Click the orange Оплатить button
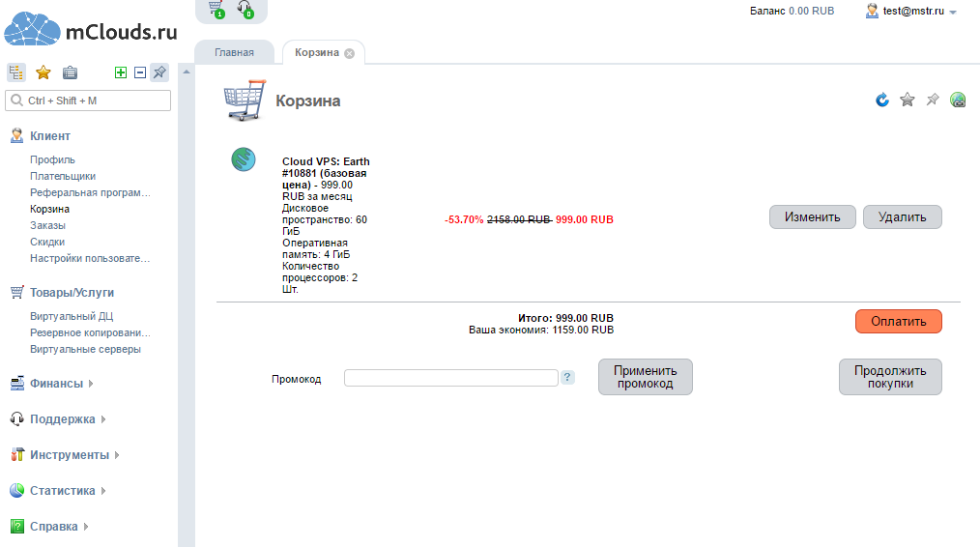This screenshot has height=547, width=980. point(899,321)
